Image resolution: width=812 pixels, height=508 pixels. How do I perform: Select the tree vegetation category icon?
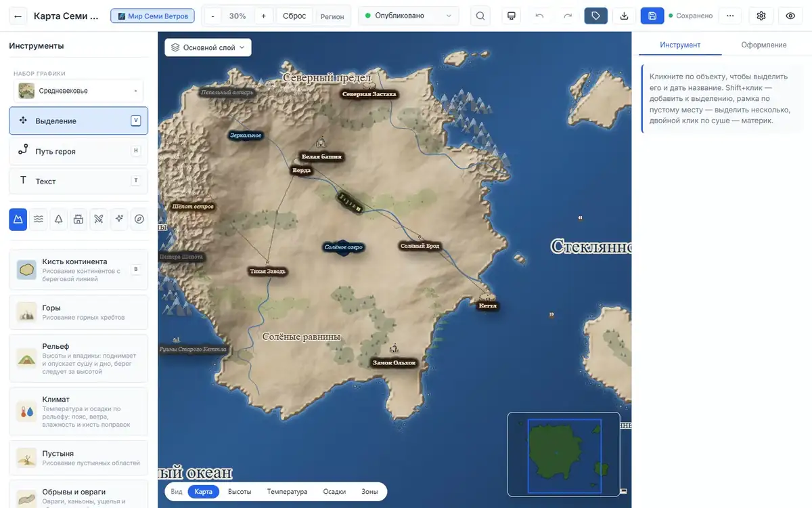click(x=58, y=219)
